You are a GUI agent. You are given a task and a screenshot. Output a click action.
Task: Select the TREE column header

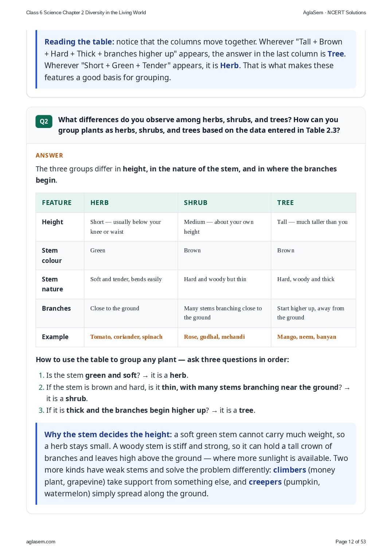pos(313,203)
